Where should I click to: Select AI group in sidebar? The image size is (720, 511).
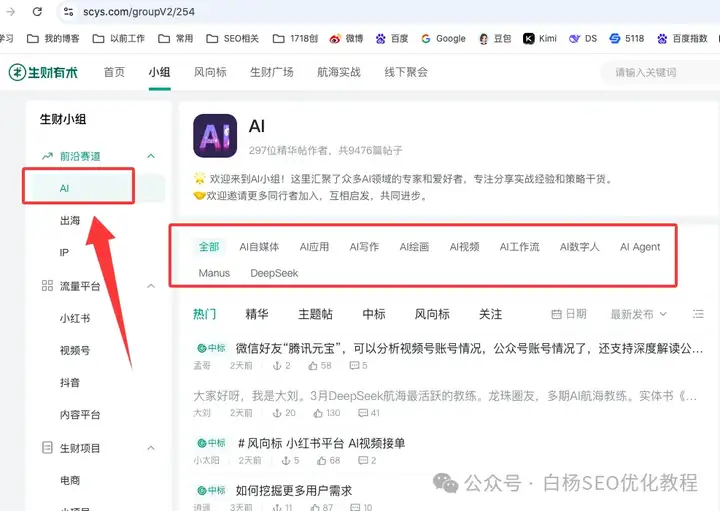[95, 188]
